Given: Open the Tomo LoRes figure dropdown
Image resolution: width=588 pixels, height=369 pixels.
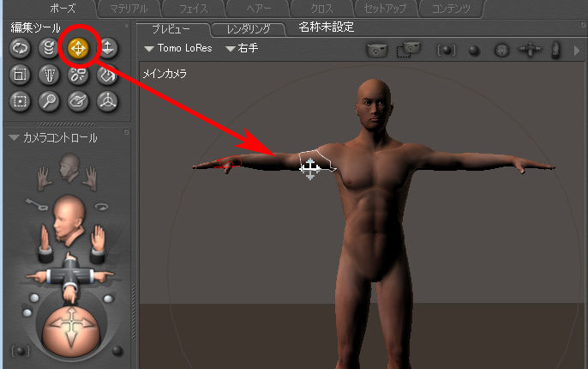Looking at the screenshot, I should (x=178, y=48).
